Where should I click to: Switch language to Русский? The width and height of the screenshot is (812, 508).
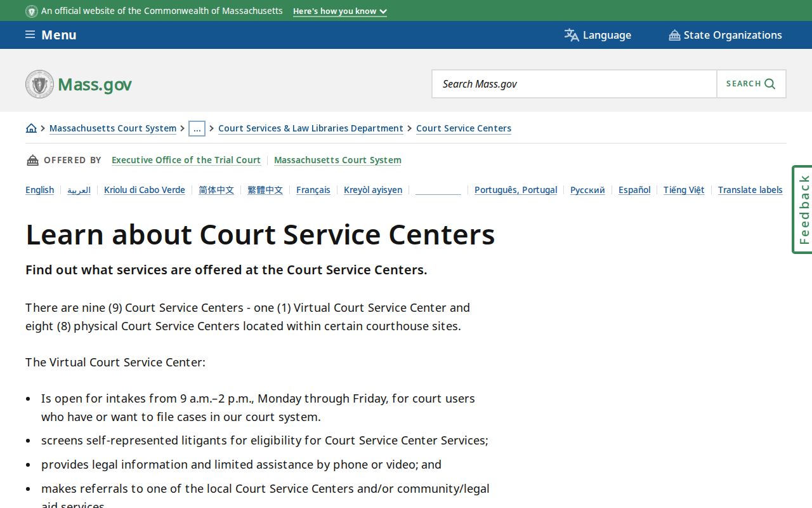click(587, 190)
